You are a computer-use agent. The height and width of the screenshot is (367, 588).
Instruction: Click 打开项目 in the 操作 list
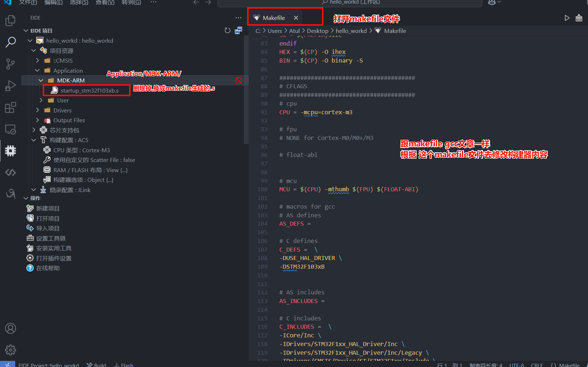pos(48,218)
